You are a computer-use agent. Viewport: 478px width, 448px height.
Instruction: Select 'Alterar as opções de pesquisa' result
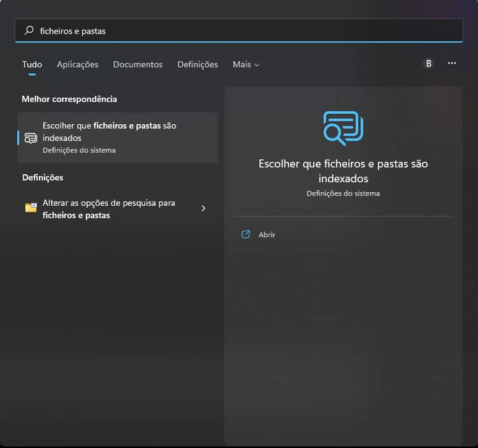111,209
